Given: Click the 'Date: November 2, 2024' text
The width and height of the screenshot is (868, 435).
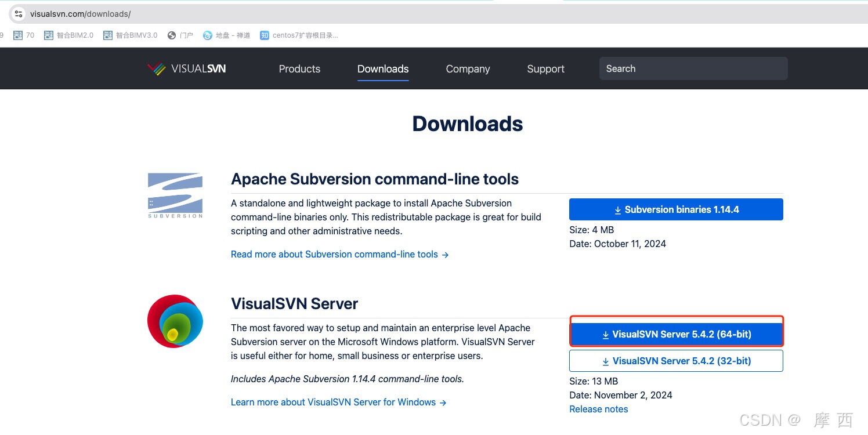Looking at the screenshot, I should 621,395.
